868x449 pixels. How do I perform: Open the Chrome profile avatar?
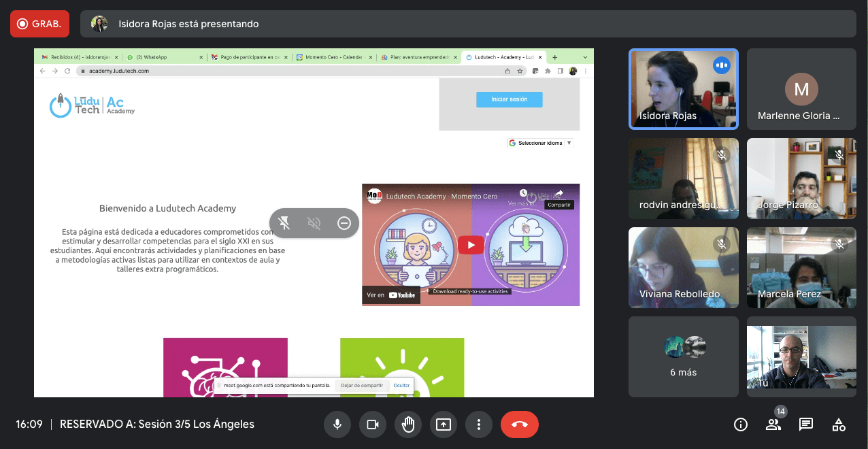tap(573, 71)
